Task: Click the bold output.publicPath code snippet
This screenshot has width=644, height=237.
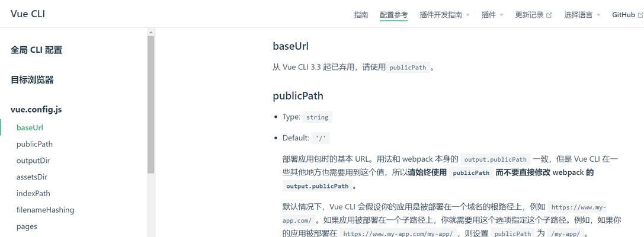Action: click(318, 186)
